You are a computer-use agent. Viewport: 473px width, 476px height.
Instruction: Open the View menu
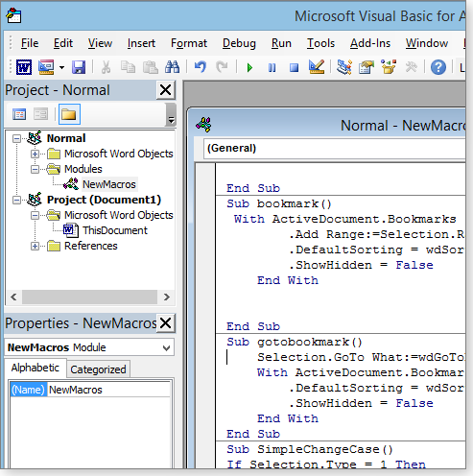tap(100, 43)
